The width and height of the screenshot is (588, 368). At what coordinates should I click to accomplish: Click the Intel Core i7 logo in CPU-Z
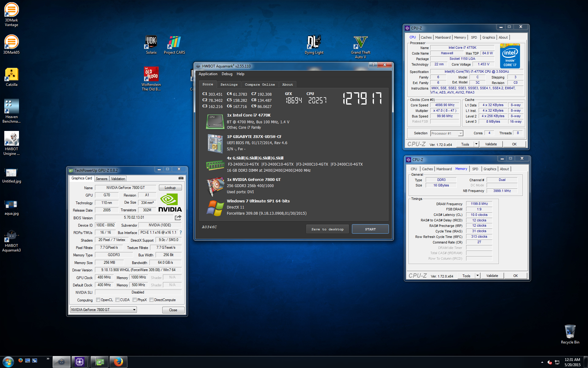tap(510, 56)
